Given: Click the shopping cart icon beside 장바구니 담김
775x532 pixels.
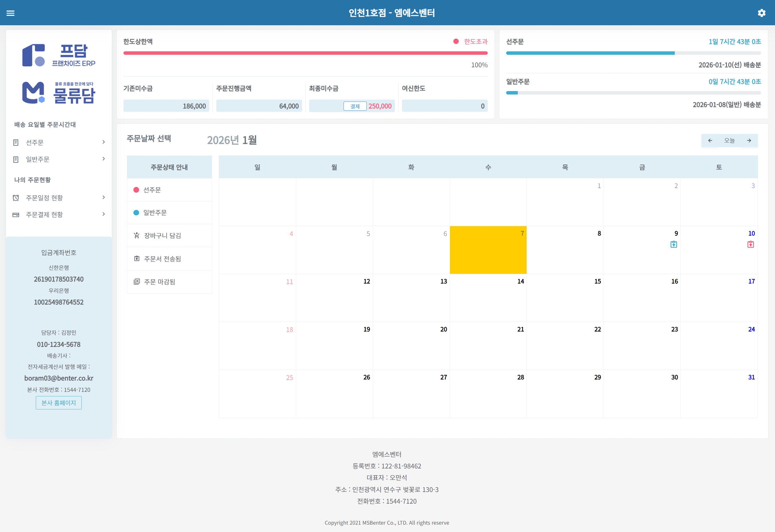Looking at the screenshot, I should click(137, 235).
